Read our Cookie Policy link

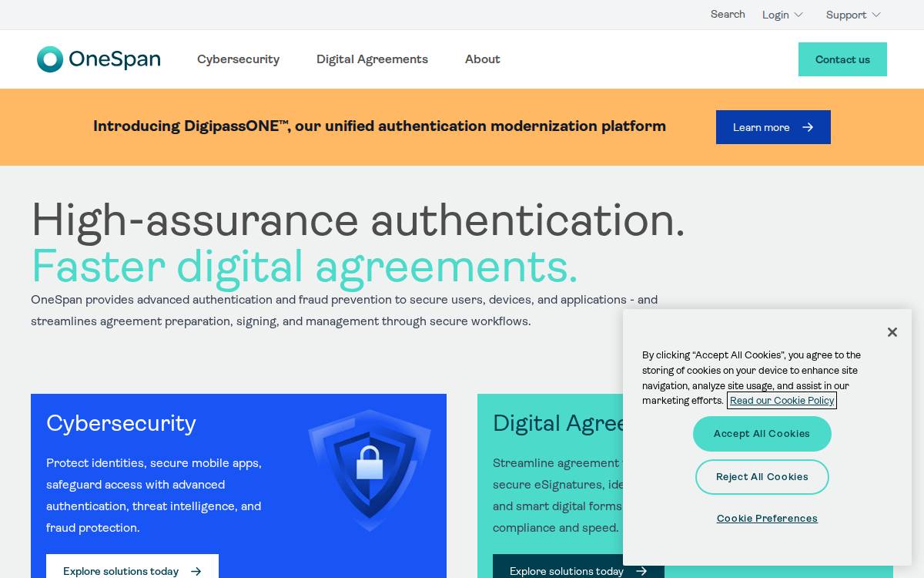tap(782, 401)
